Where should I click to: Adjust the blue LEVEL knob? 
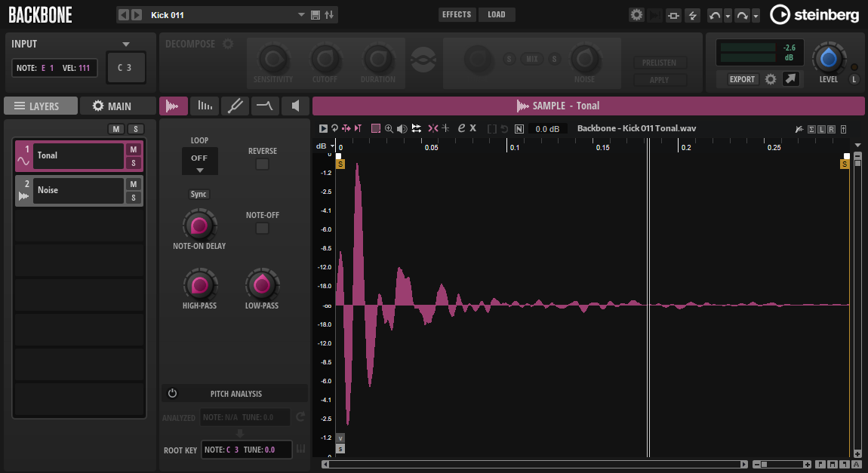(x=829, y=57)
